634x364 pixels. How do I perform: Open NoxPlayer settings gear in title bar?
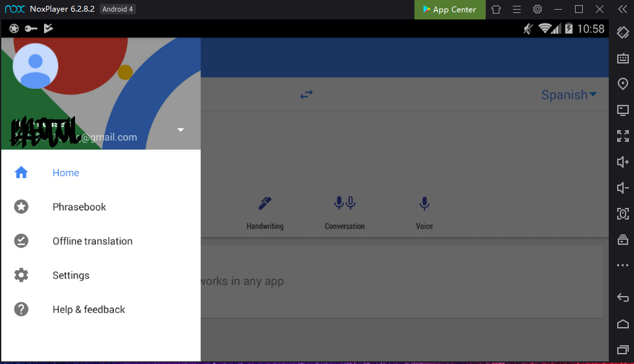point(538,10)
